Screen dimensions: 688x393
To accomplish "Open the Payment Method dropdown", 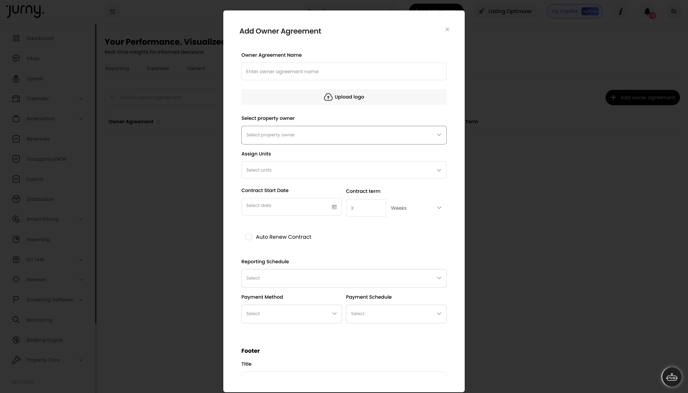I will [291, 314].
